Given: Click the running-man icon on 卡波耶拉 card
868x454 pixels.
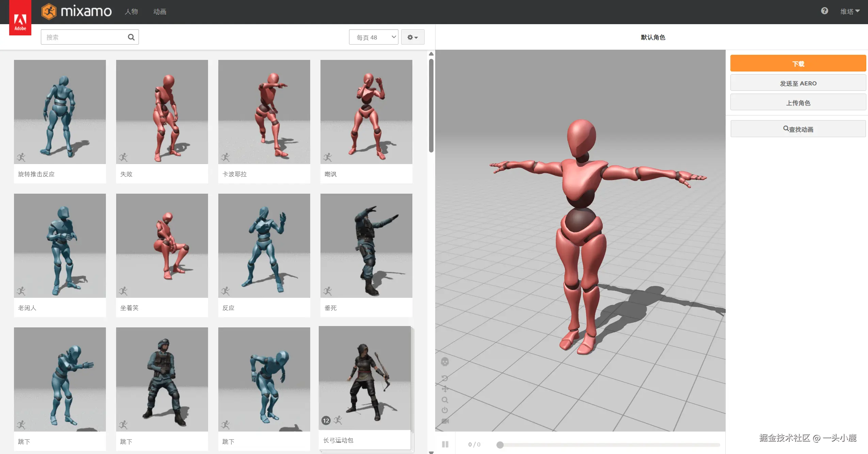Looking at the screenshot, I should (x=225, y=157).
